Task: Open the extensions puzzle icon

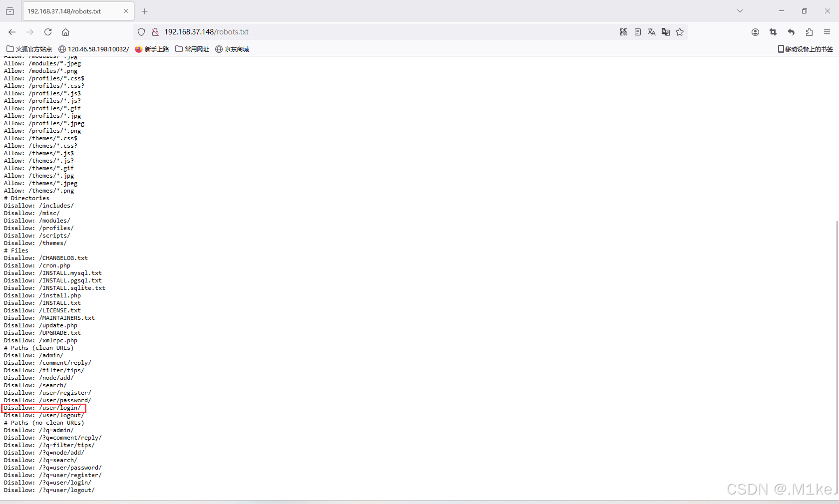Action: 809,32
